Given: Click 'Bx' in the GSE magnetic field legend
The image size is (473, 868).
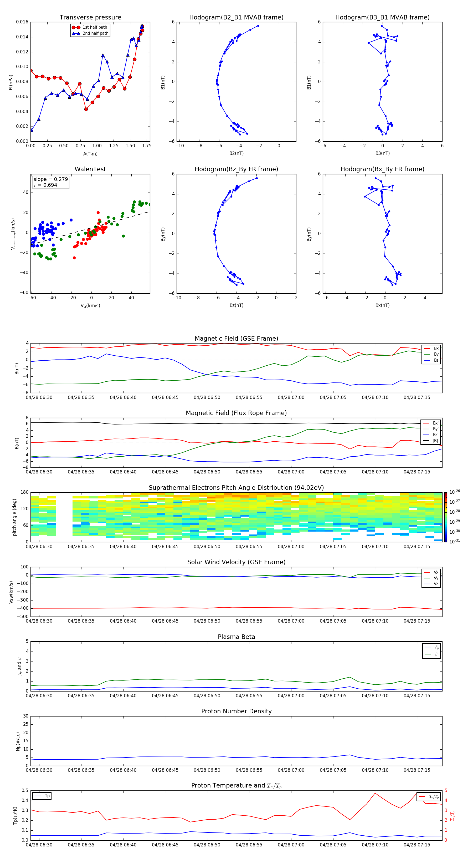Looking at the screenshot, I should [432, 349].
